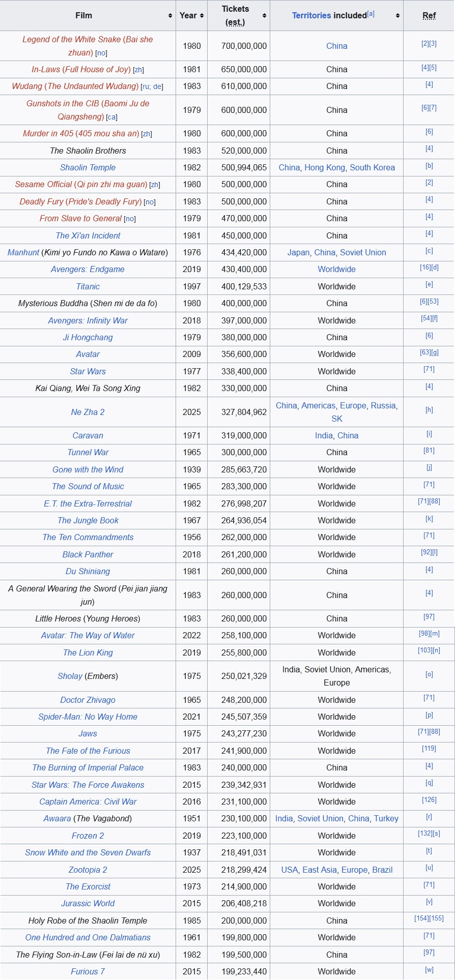Open E.T. the Extra-Terrestrial link

click(x=88, y=503)
